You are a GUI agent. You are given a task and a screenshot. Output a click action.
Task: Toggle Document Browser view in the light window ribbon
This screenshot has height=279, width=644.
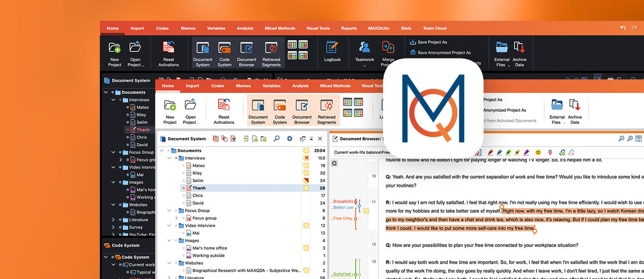[x=302, y=112]
